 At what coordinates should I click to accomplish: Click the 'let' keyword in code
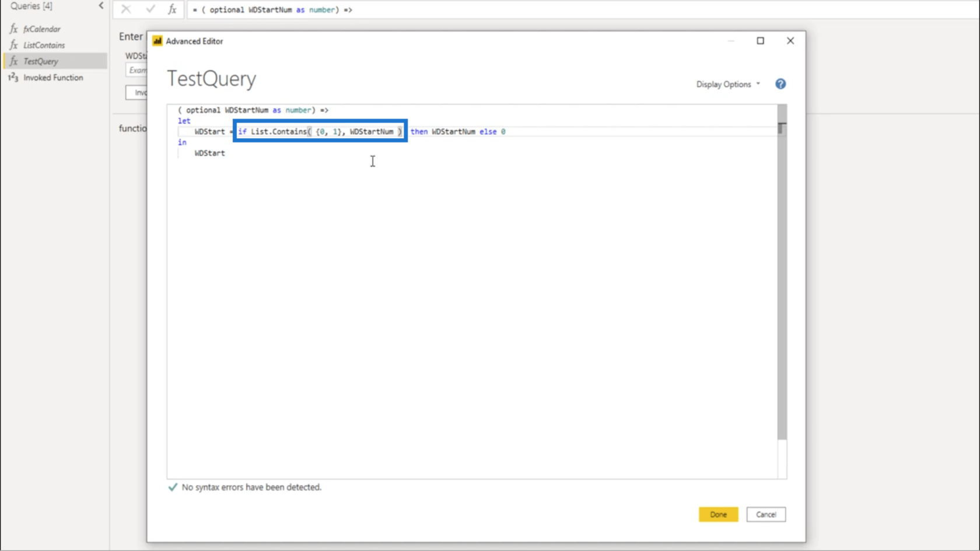pyautogui.click(x=184, y=121)
